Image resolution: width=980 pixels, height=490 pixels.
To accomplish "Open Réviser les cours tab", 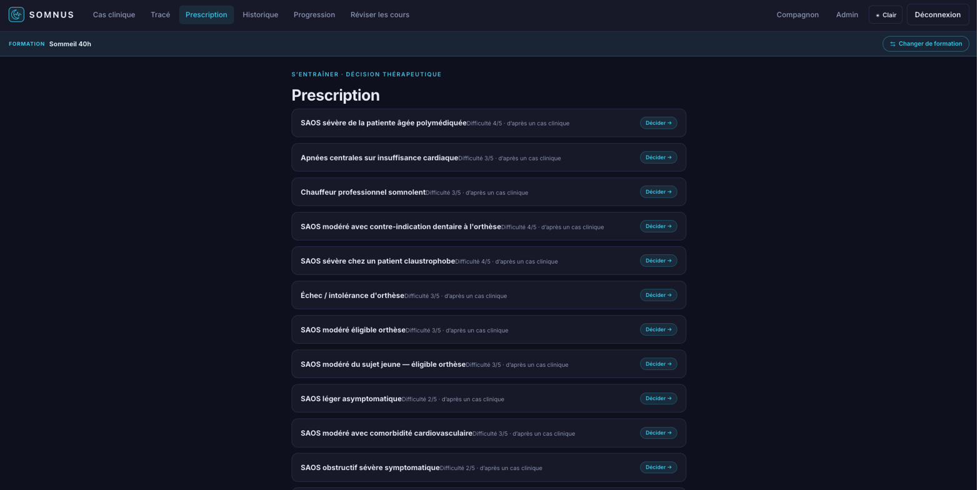I will point(381,15).
